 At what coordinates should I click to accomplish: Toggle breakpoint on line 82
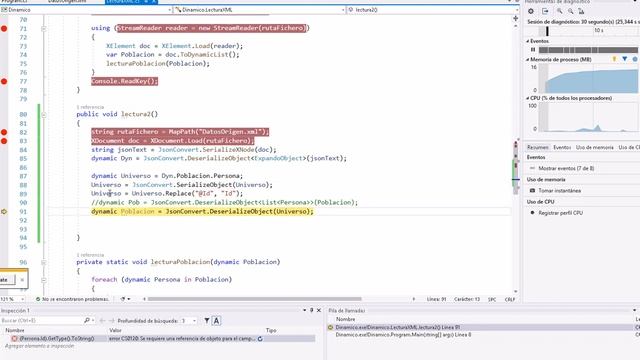click(x=4, y=132)
